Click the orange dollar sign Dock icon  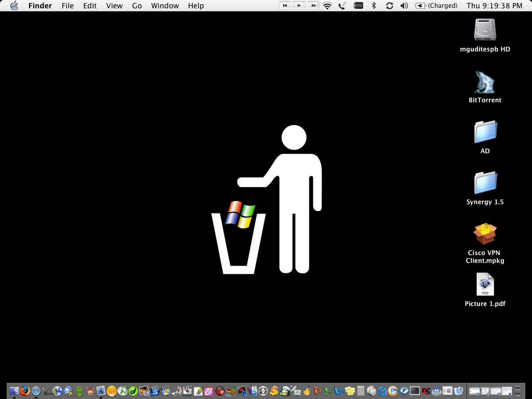274,391
